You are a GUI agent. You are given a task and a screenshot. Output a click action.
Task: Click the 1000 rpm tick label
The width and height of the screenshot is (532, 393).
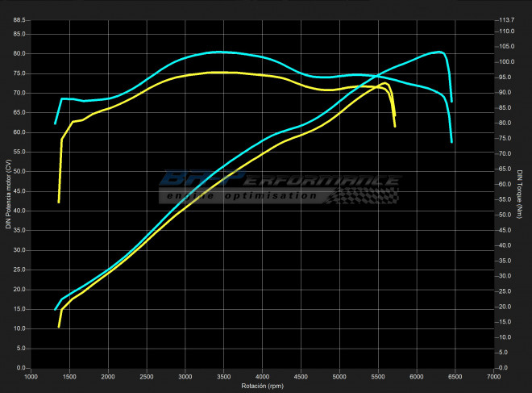pyautogui.click(x=31, y=376)
